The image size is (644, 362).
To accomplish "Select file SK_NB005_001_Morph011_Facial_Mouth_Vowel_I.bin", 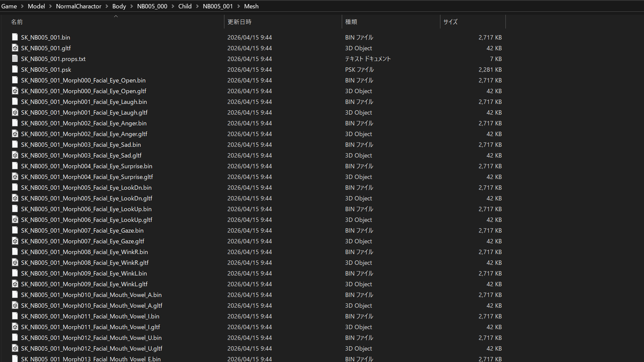I will tap(90, 316).
